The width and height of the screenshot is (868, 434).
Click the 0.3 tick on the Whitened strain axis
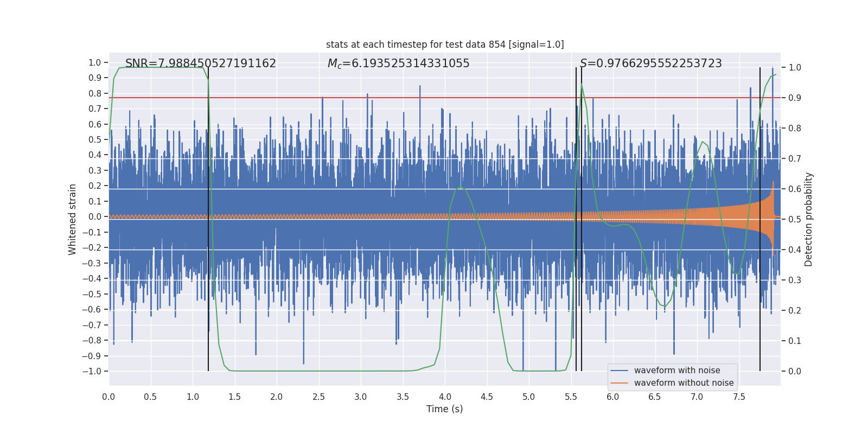coord(95,170)
